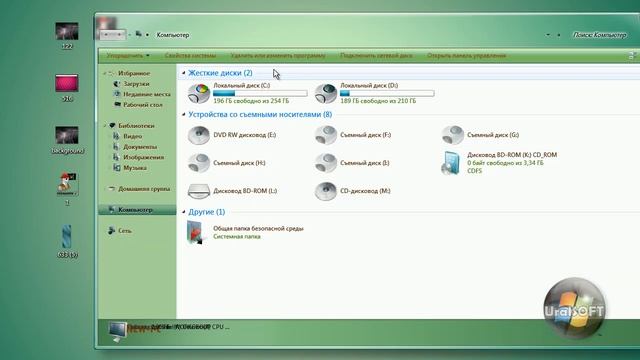640x360 pixels.
Task: Click the 'CDFS' file system label
Action: 474,171
